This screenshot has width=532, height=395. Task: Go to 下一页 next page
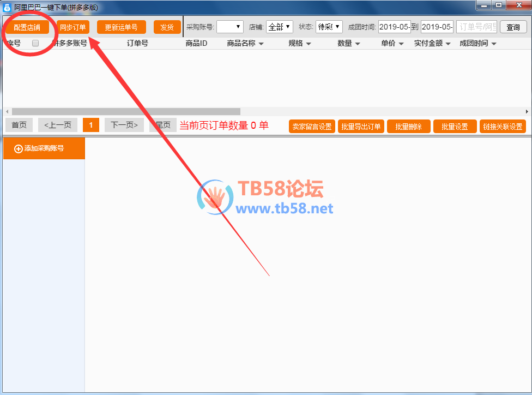(x=124, y=125)
